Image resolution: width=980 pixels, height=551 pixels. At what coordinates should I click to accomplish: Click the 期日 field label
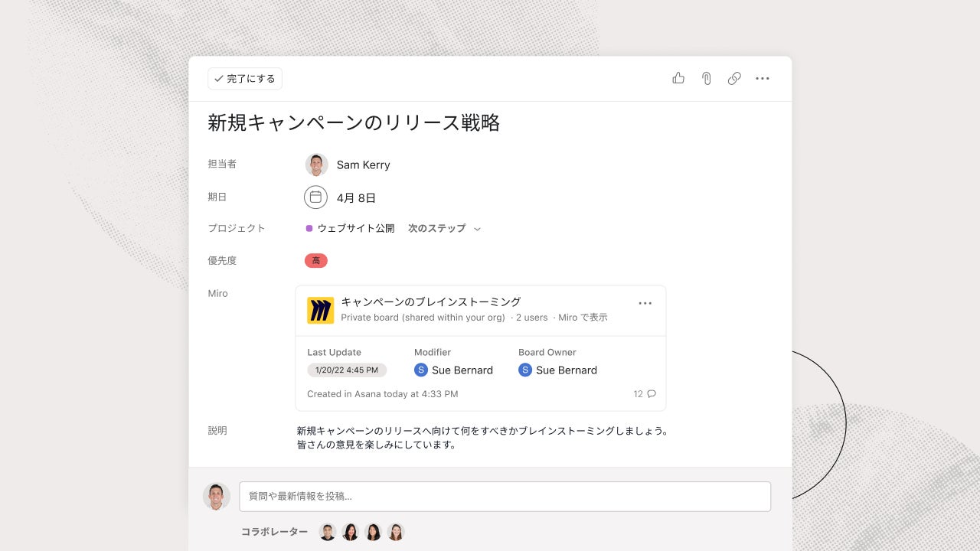point(217,197)
